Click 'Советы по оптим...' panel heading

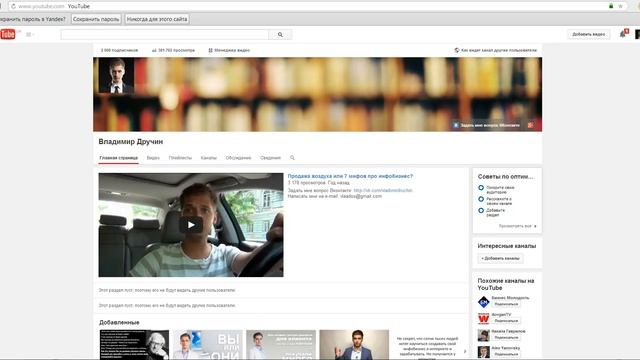[506, 177]
